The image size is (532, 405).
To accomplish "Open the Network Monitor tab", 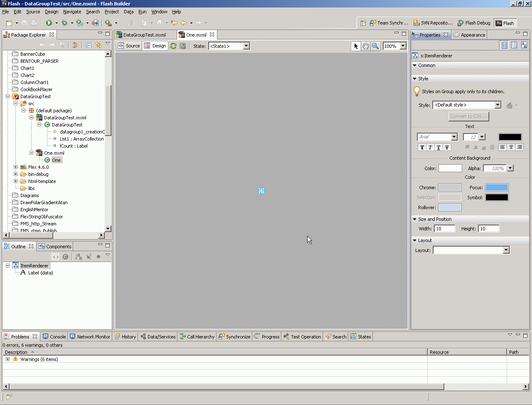I will click(x=90, y=337).
